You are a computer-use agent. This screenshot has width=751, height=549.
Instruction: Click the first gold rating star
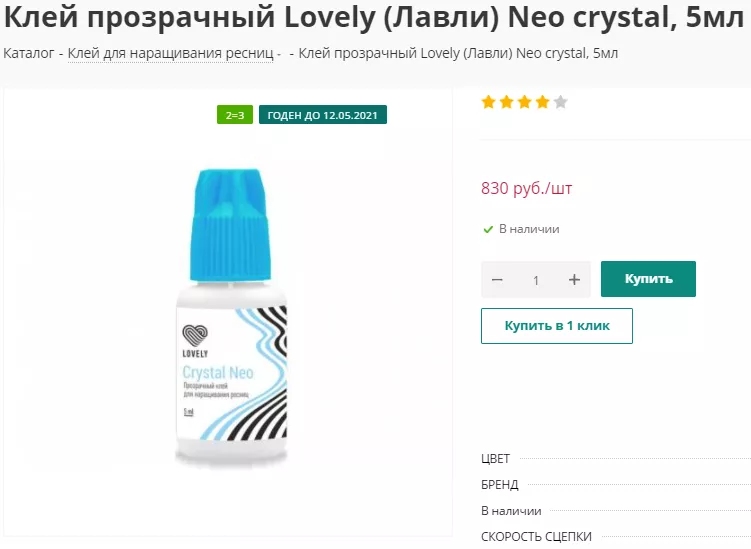click(x=489, y=102)
